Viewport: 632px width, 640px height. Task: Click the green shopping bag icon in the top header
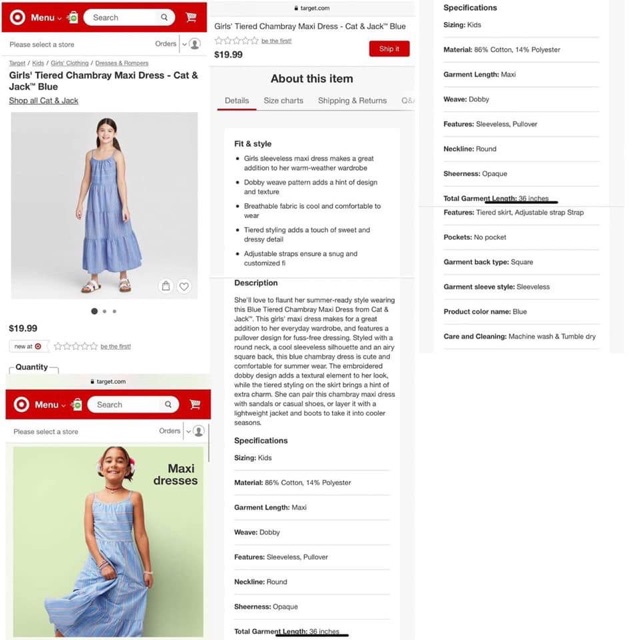click(73, 17)
